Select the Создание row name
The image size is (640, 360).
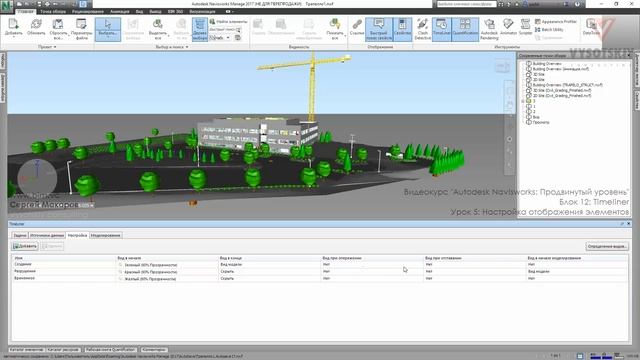click(23, 264)
